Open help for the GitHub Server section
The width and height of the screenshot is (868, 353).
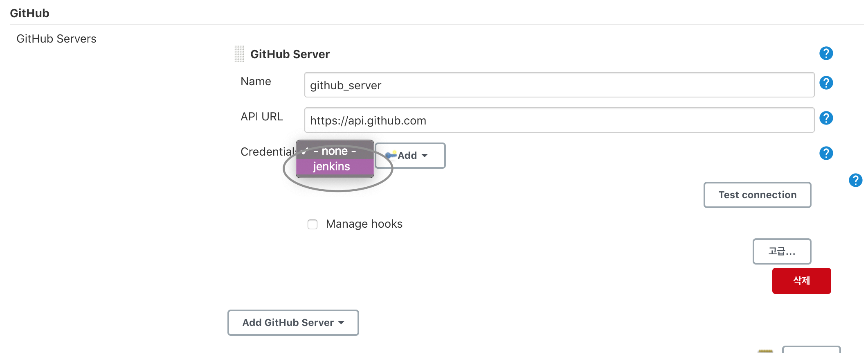pyautogui.click(x=826, y=53)
